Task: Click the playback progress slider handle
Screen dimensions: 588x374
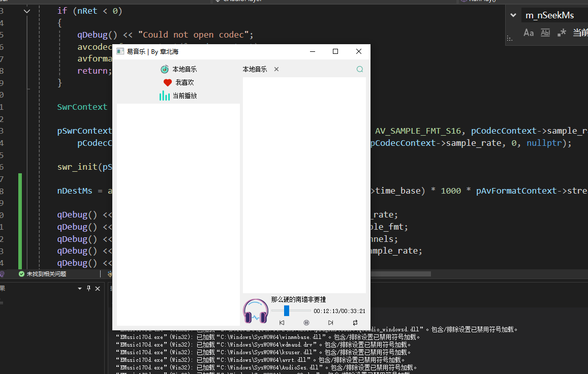Action: [287, 310]
